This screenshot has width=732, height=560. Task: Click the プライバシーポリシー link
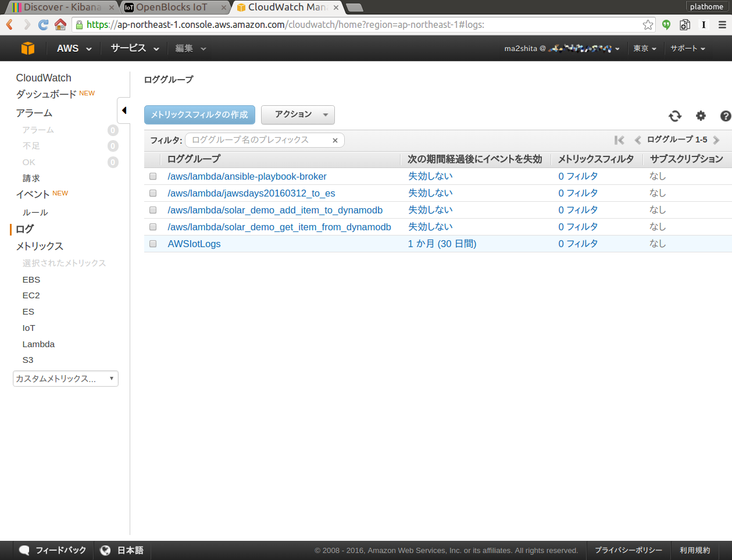[629, 550]
